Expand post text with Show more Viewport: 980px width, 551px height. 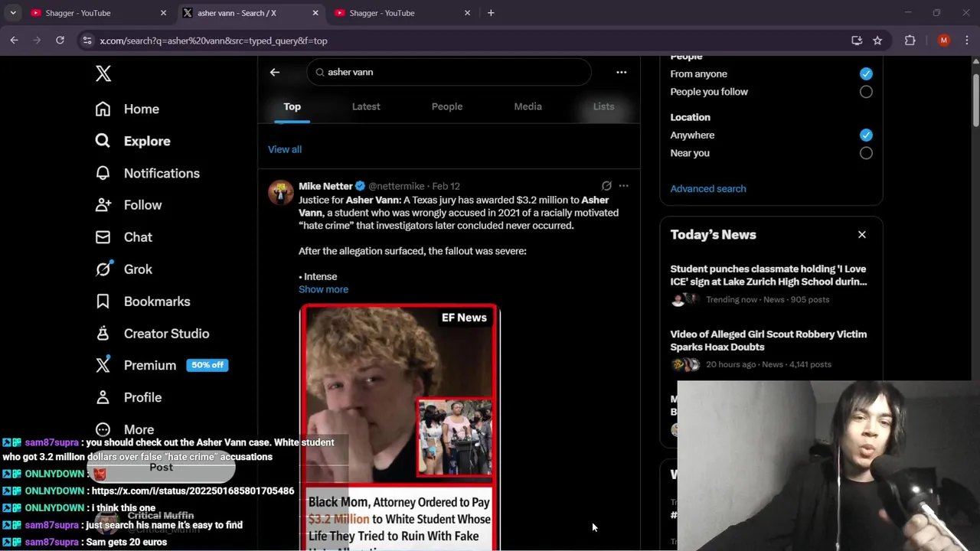pyautogui.click(x=323, y=289)
